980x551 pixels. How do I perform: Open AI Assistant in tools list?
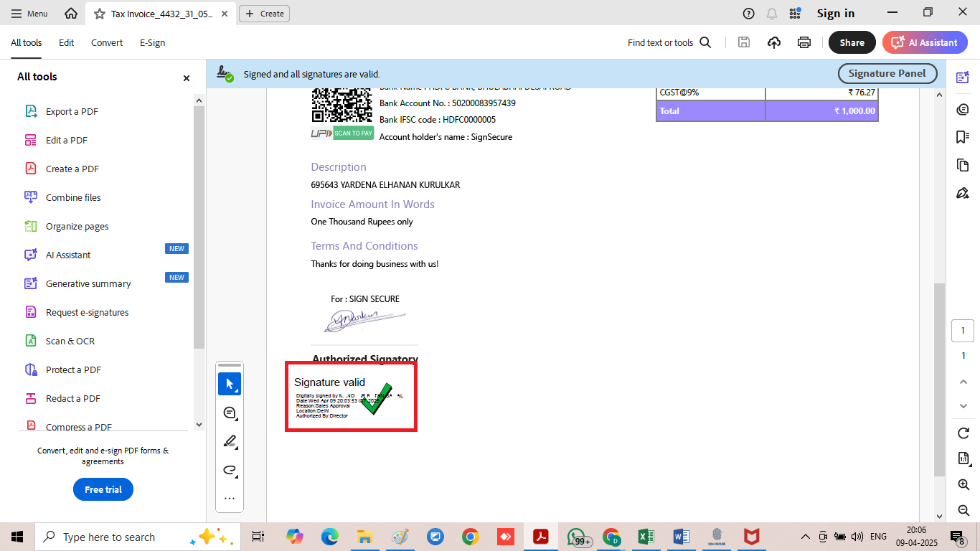coord(68,255)
